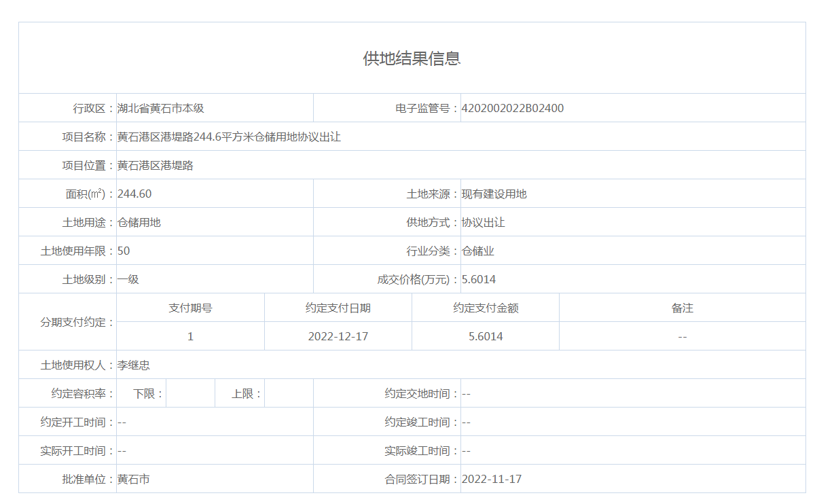Select the land use term value 50
This screenshot has width=834, height=504.
[124, 251]
